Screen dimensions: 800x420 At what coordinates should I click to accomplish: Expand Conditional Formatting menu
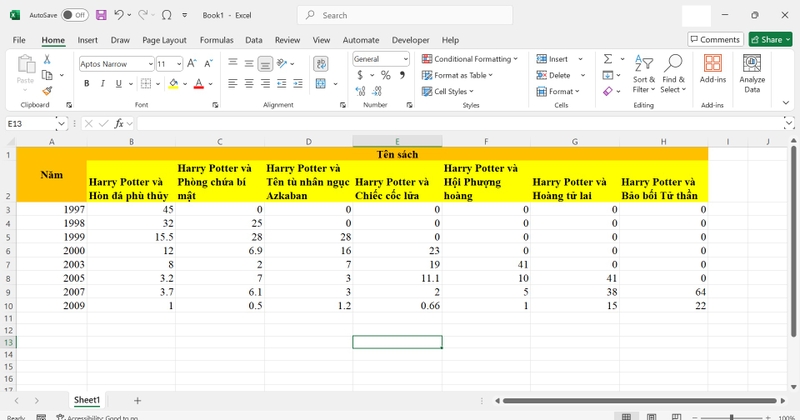470,59
